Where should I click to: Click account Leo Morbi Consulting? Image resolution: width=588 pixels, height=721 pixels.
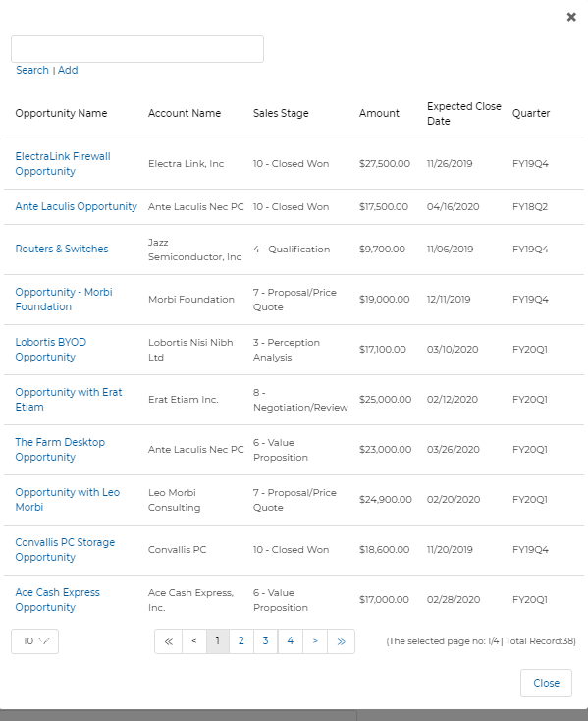pos(174,500)
